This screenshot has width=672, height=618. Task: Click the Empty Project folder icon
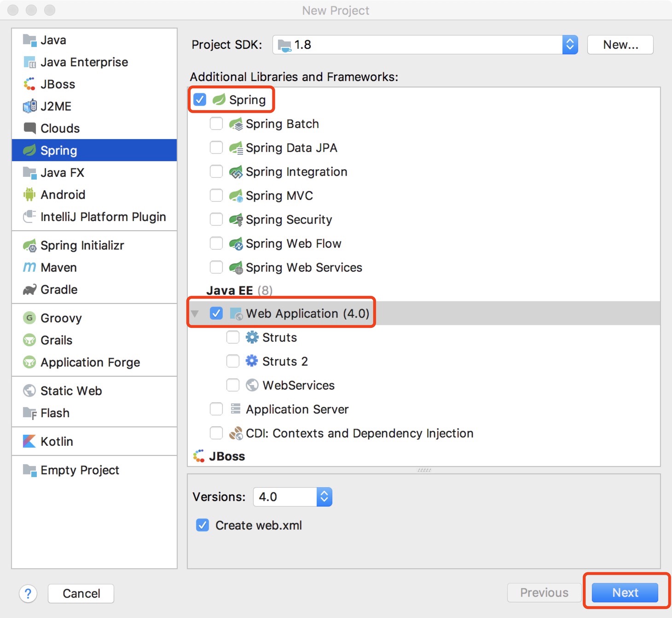click(x=29, y=470)
